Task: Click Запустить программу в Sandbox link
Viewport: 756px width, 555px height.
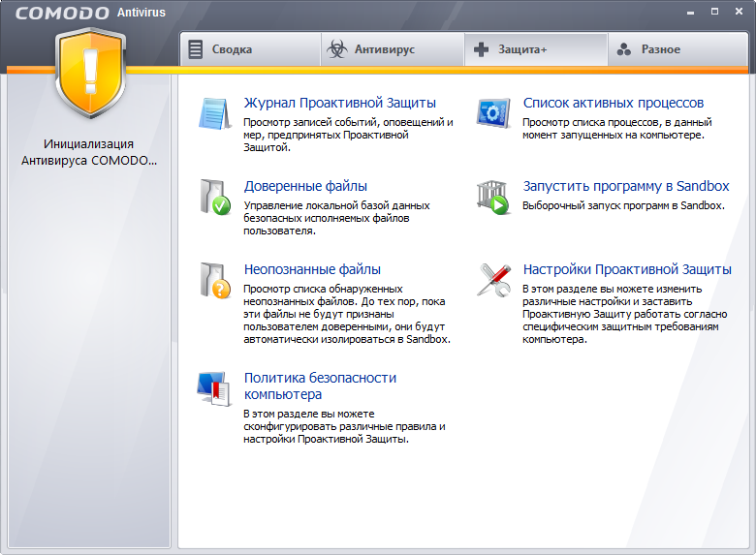Action: pyautogui.click(x=626, y=186)
